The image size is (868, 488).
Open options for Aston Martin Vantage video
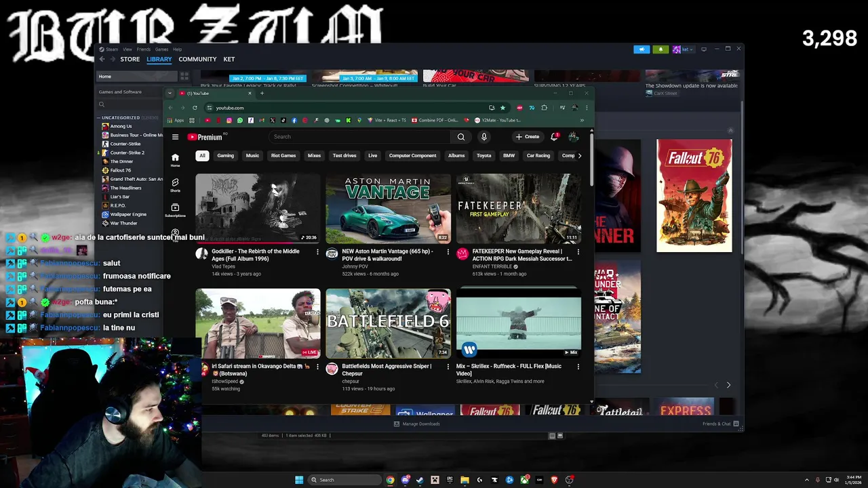click(x=448, y=252)
